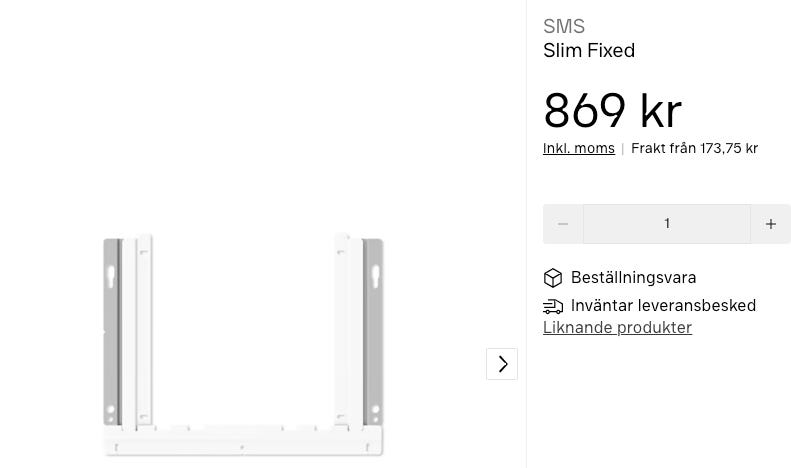Increase quantity with the plus button
The height and width of the screenshot is (468, 791).
770,224
